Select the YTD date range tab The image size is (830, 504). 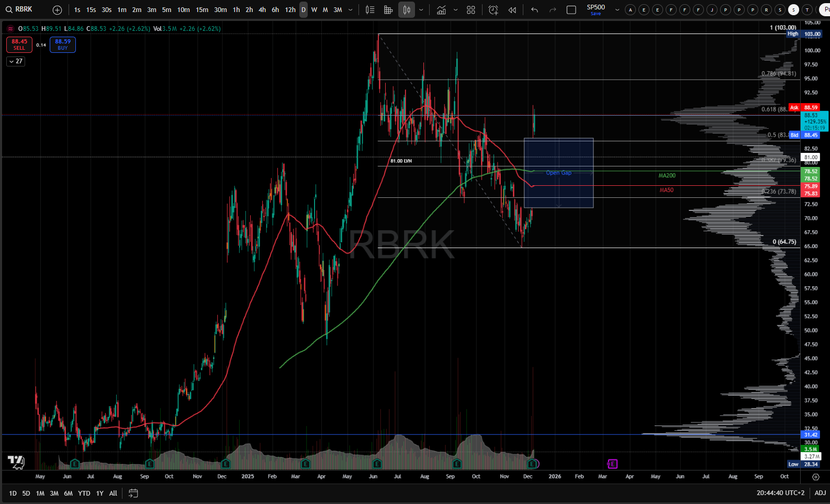[x=84, y=493]
